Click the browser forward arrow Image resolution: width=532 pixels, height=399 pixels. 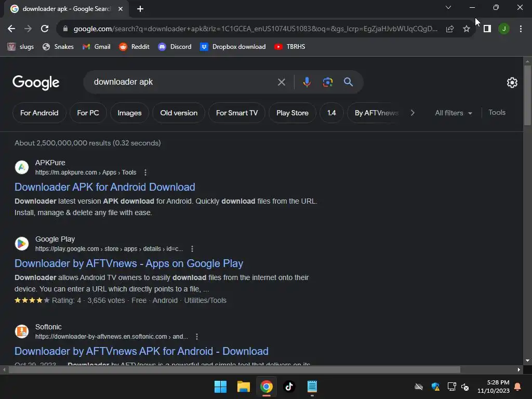tap(28, 29)
